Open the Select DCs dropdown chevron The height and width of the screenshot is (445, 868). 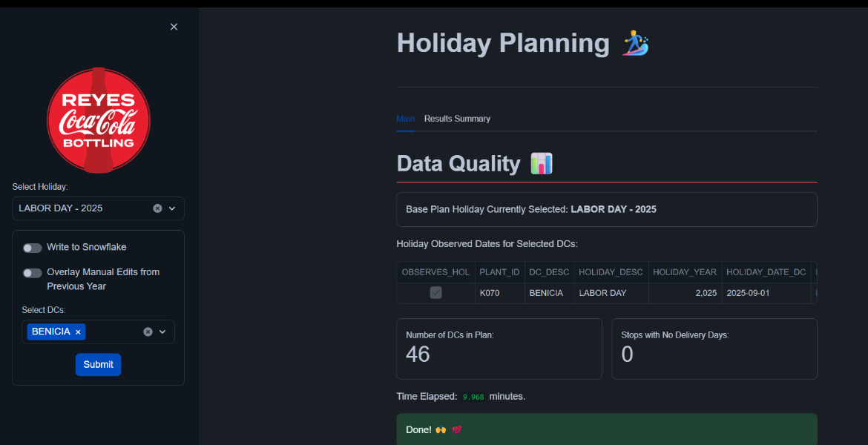click(162, 332)
